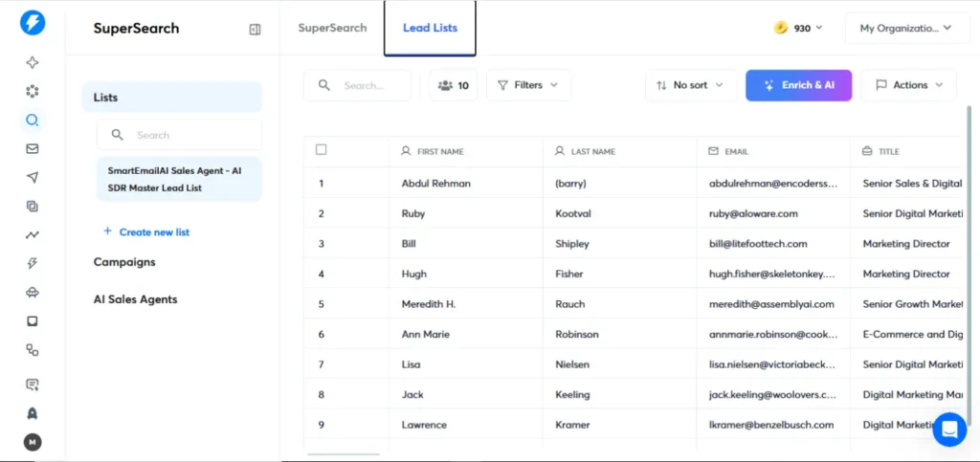Open the paper plane campaigns icon
This screenshot has height=462, width=980.
(x=33, y=178)
